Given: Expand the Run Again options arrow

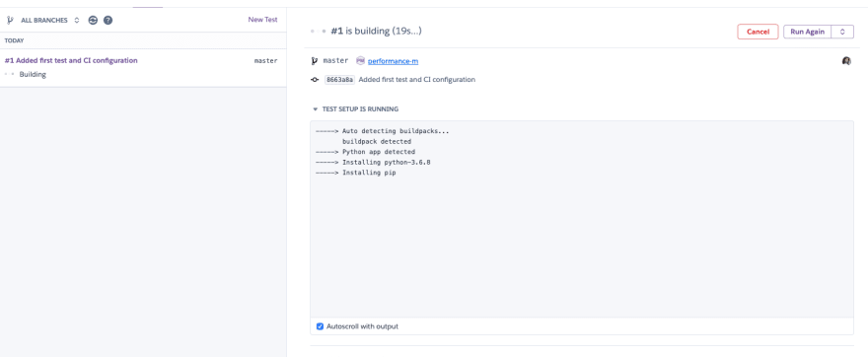Looking at the screenshot, I should 842,32.
